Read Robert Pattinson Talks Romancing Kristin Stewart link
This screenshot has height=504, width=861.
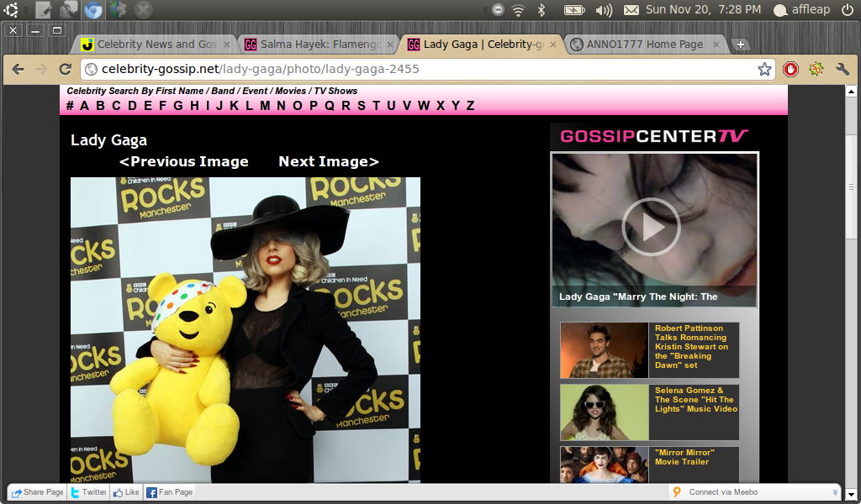tap(691, 347)
